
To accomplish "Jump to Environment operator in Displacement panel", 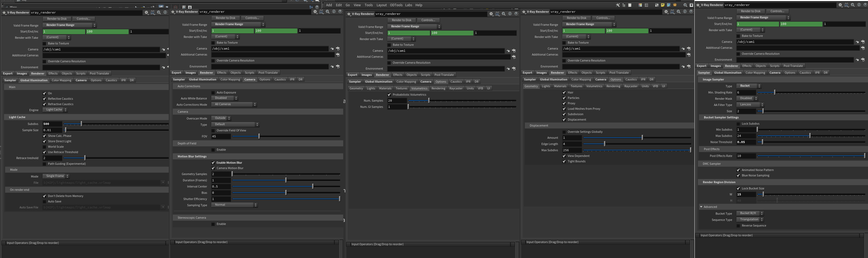I will click(x=683, y=67).
